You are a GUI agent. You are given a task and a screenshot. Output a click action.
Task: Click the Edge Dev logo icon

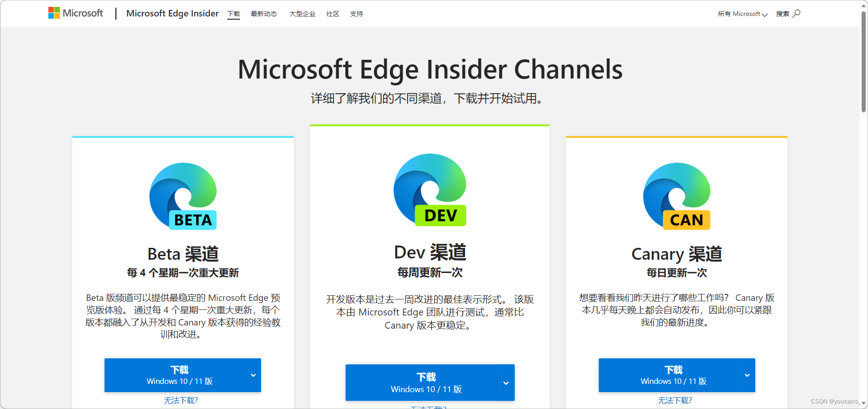(430, 190)
